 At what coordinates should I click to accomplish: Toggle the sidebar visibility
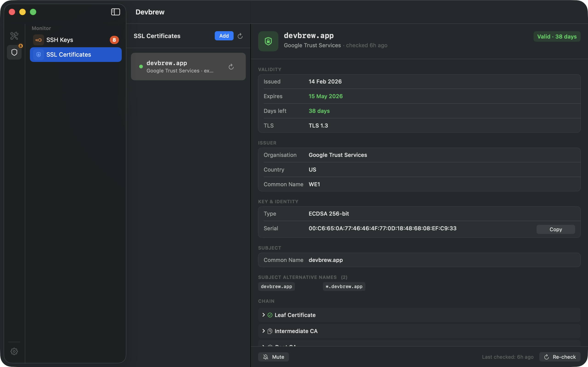(115, 12)
